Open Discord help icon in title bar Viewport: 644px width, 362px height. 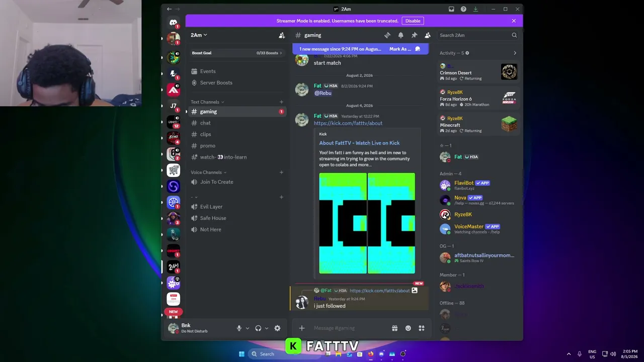coord(463,9)
